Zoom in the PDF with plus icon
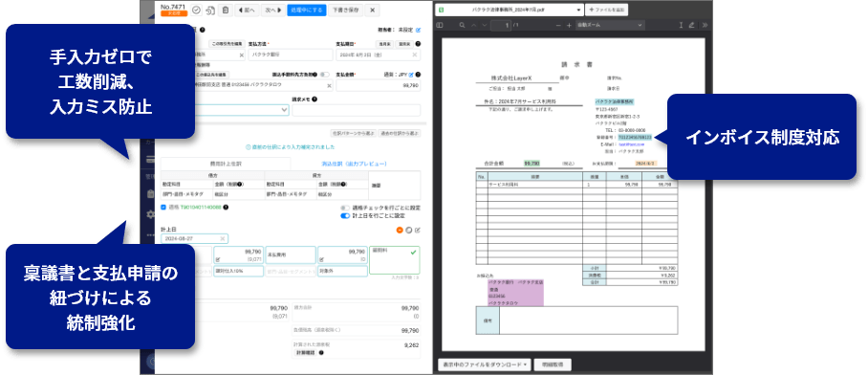868x375 pixels. [x=569, y=25]
